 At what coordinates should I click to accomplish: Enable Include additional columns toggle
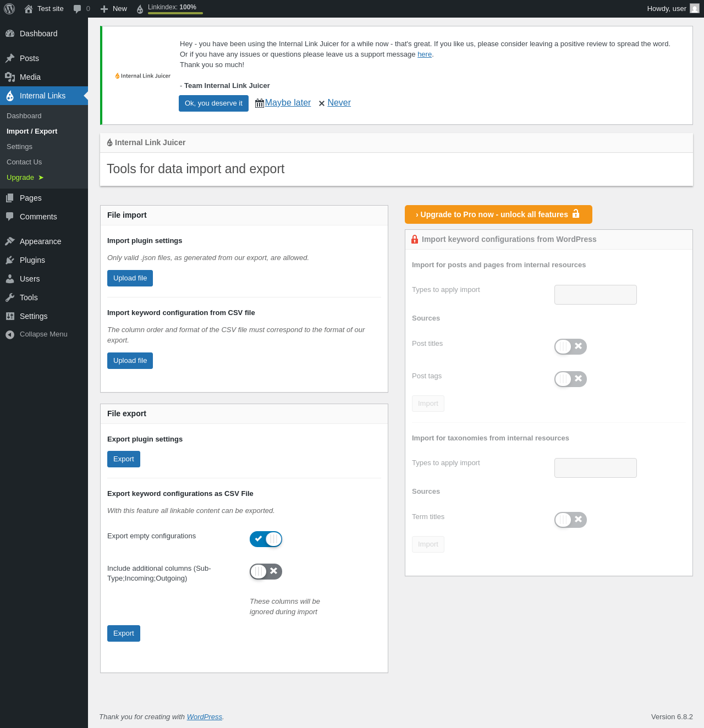point(266,572)
